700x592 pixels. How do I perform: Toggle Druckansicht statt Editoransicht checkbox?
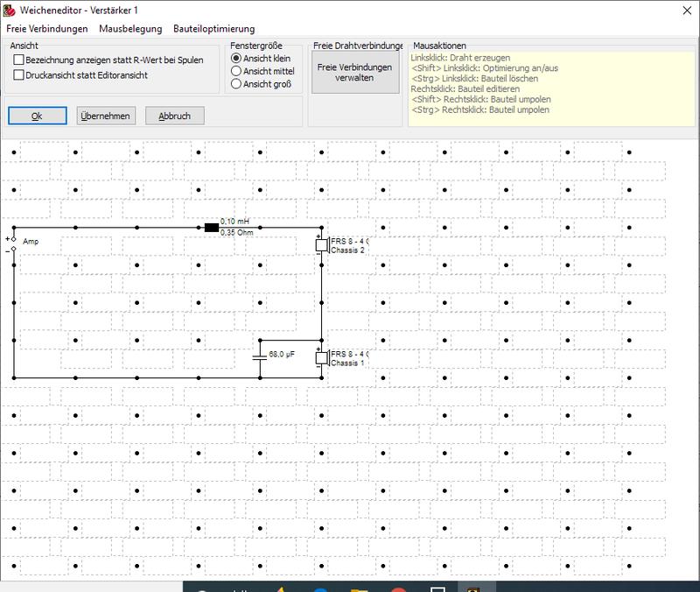[19, 75]
